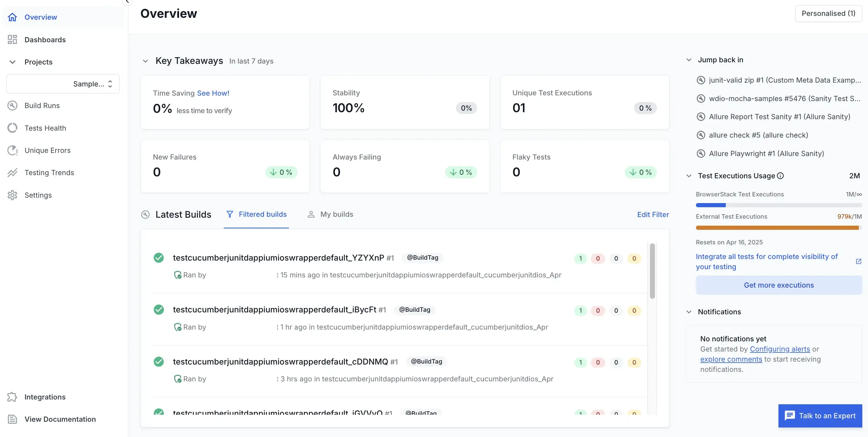Open the Integrations sidebar icon
The image size is (868, 437).
coord(12,397)
